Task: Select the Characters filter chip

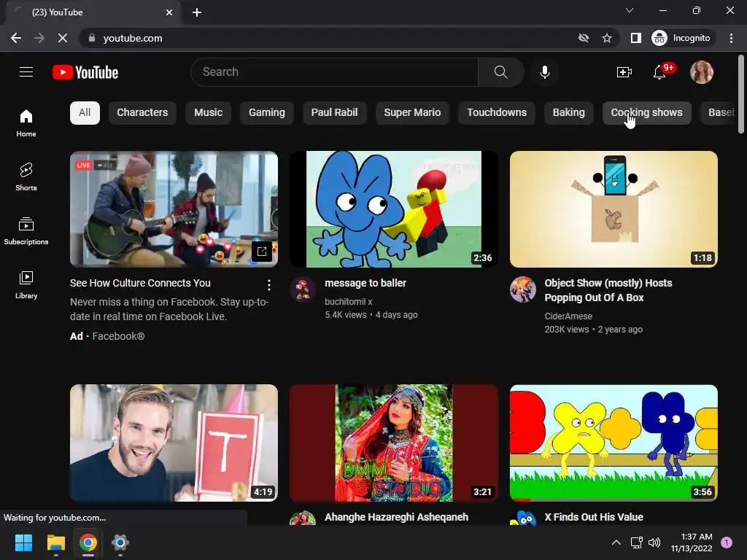Action: pyautogui.click(x=142, y=113)
